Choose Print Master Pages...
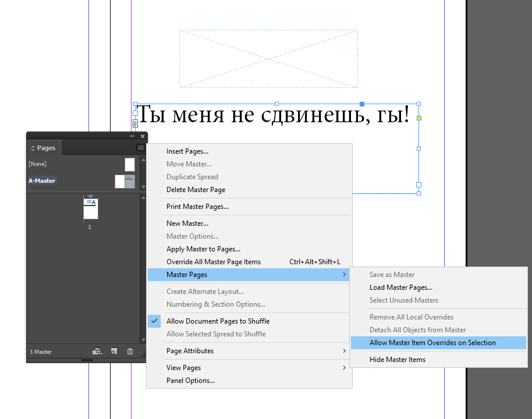Viewport: 532px width, 419px height. click(249, 207)
